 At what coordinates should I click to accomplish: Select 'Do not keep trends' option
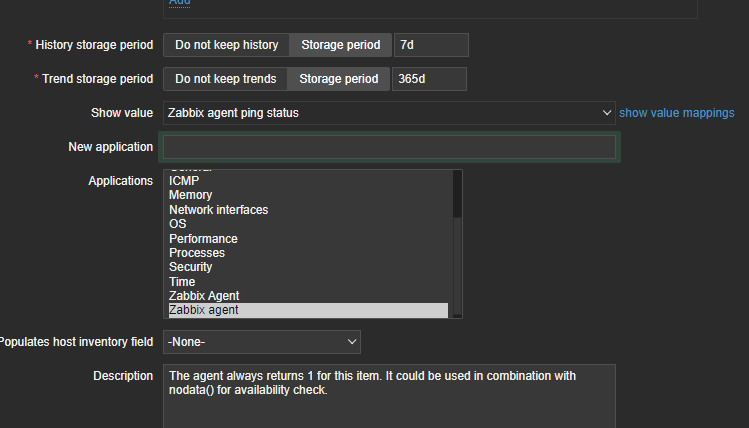225,79
